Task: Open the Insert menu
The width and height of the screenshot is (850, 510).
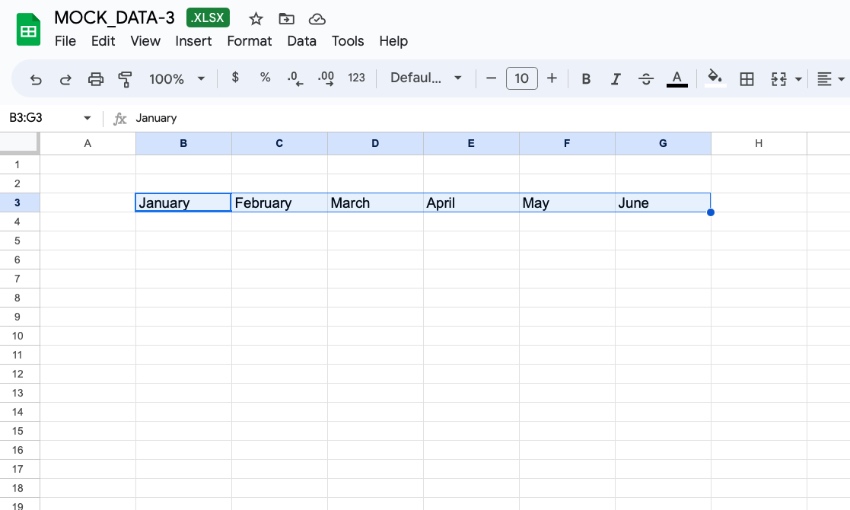Action: coord(193,41)
